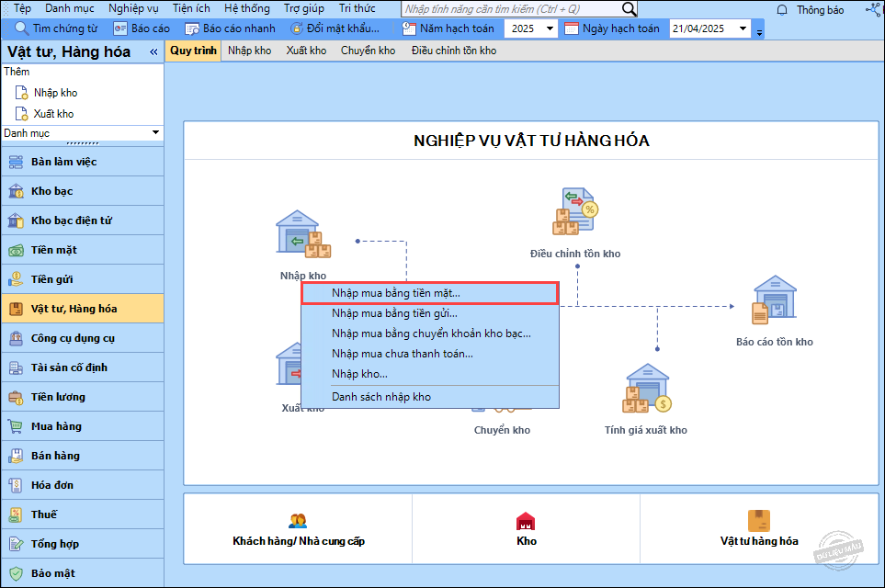Choose Danh sách nhập kho from context menu
885x588 pixels.
(381, 397)
